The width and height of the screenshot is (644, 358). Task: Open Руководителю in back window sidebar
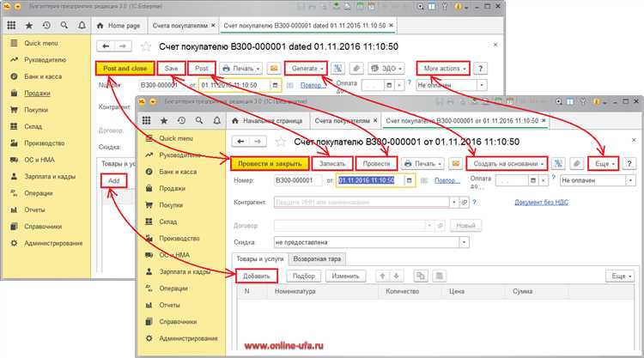coord(45,60)
